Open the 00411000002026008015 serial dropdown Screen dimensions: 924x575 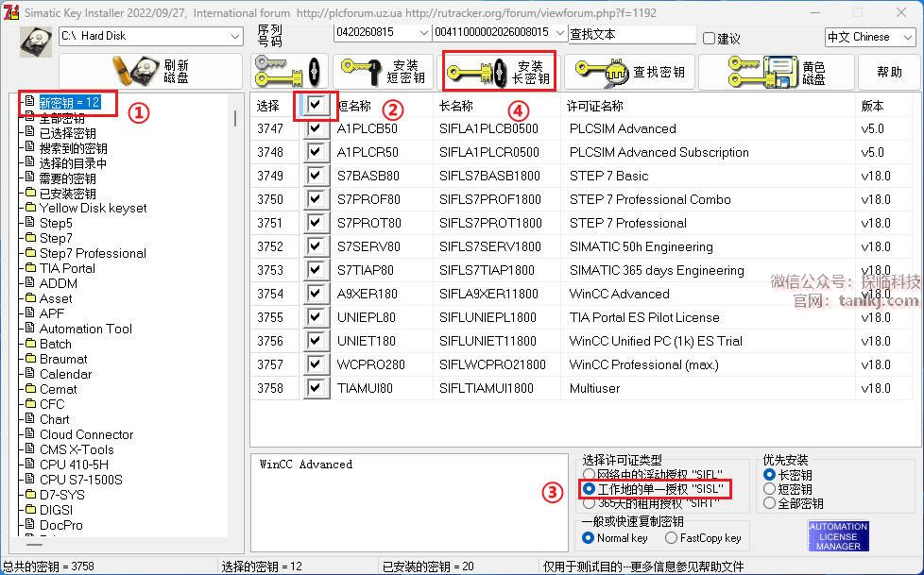coord(560,32)
